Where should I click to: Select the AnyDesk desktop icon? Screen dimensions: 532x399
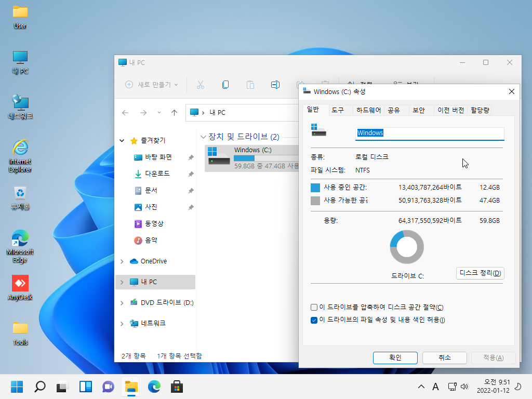[x=20, y=288]
